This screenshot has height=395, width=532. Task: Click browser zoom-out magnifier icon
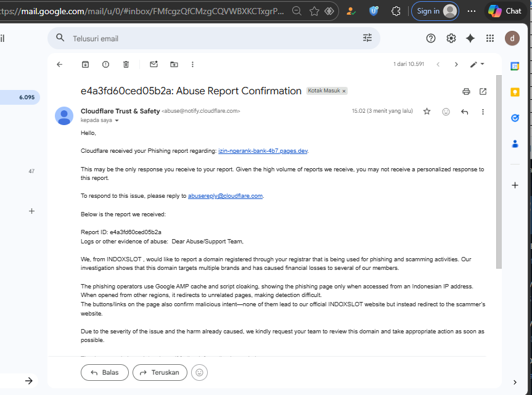pos(297,11)
